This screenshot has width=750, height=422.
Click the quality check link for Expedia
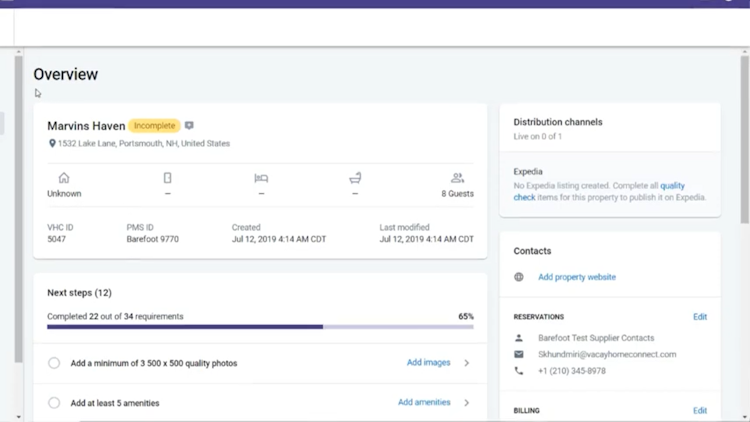[x=672, y=186]
